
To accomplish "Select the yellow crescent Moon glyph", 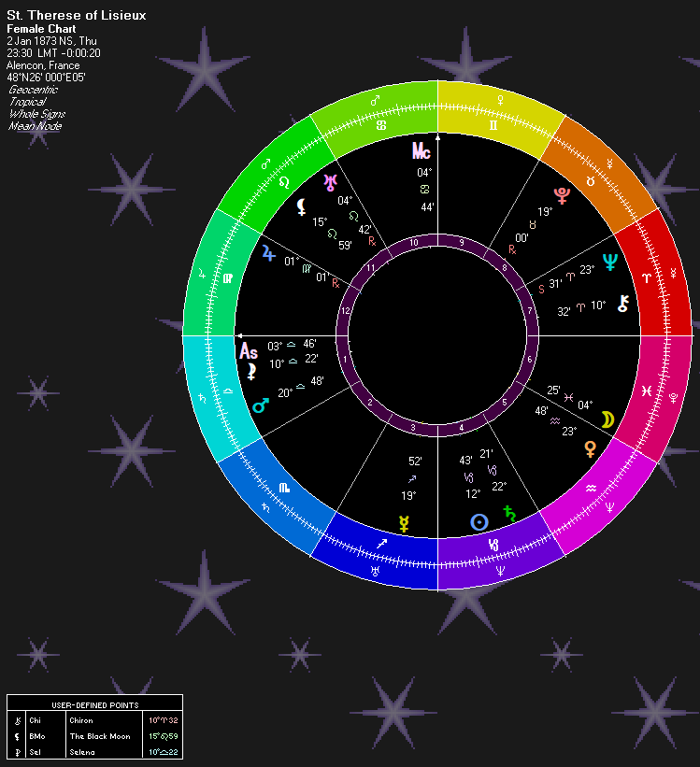I will (x=607, y=419).
